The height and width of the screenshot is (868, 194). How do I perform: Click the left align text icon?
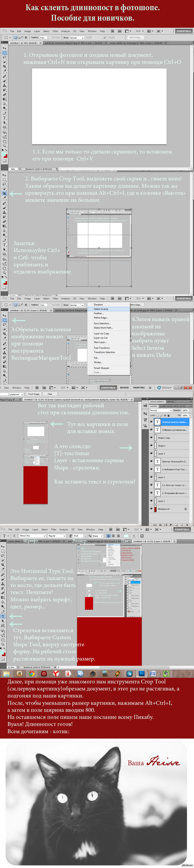(x=108, y=536)
